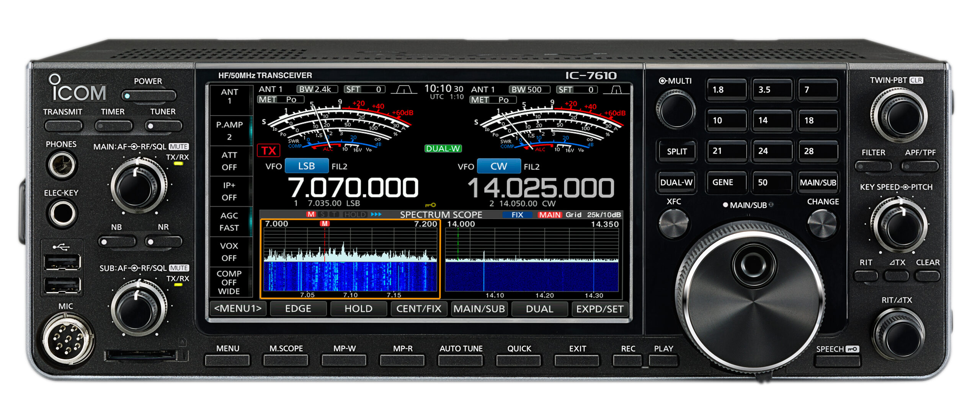Turn on the NB noise blanker
Image resolution: width=980 pixels, height=408 pixels.
[117, 241]
